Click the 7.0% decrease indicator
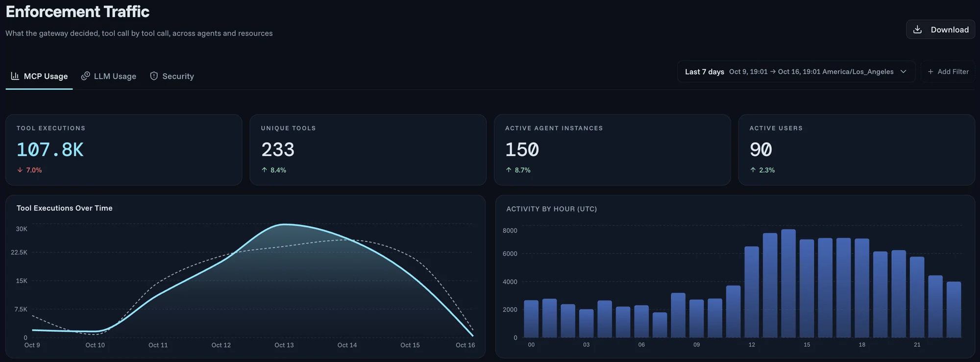 pos(29,170)
